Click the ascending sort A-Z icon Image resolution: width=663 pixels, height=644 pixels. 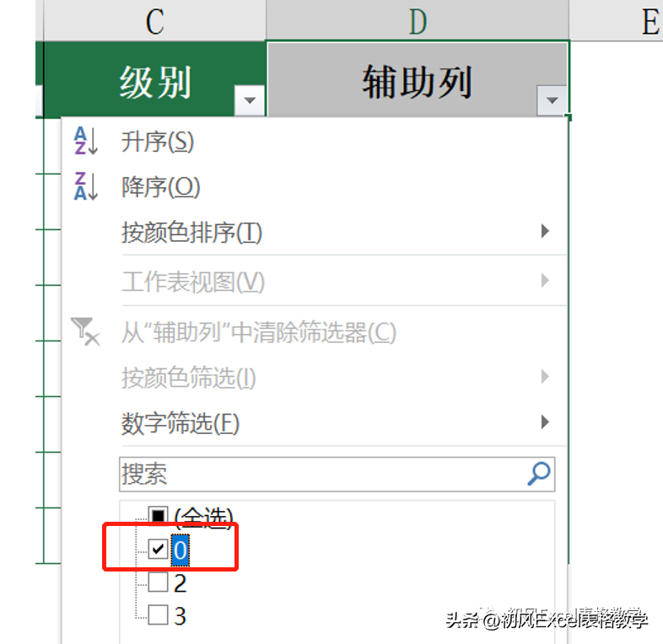click(86, 141)
